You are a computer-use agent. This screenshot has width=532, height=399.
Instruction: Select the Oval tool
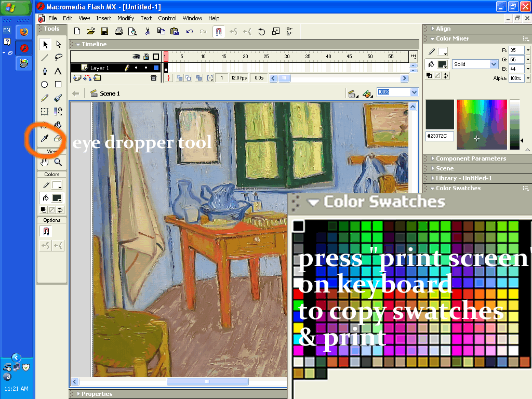click(45, 85)
